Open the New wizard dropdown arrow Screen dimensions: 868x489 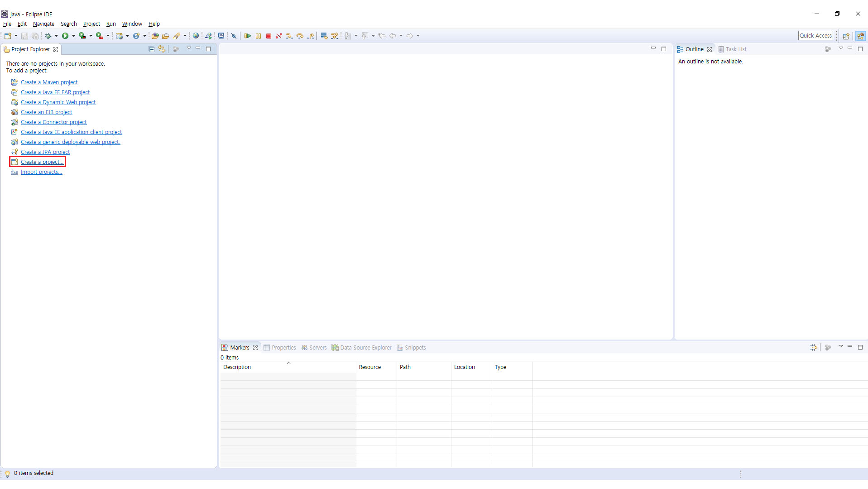(x=16, y=36)
